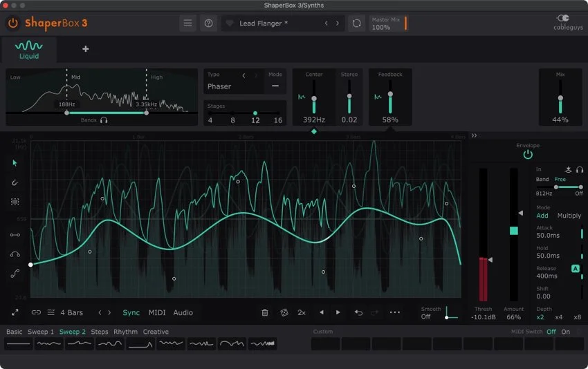Open the hamburger main menu
The image size is (588, 369).
point(187,23)
